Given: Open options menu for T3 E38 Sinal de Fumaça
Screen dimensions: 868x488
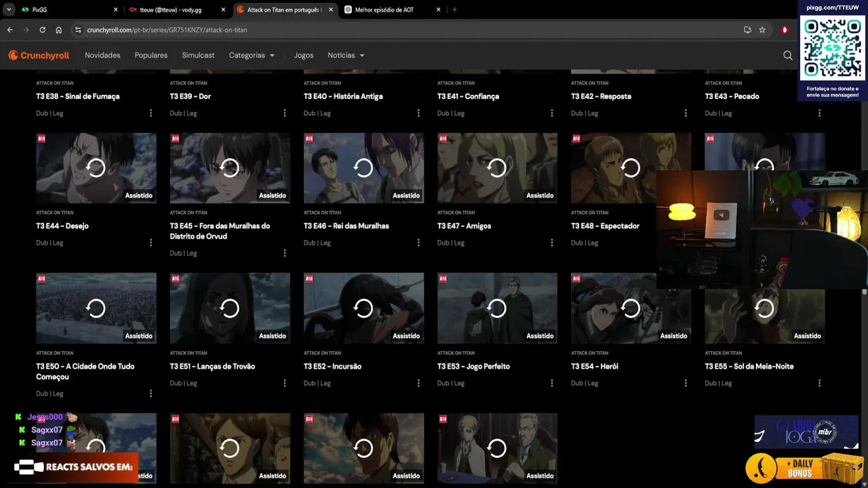Looking at the screenshot, I should (151, 113).
